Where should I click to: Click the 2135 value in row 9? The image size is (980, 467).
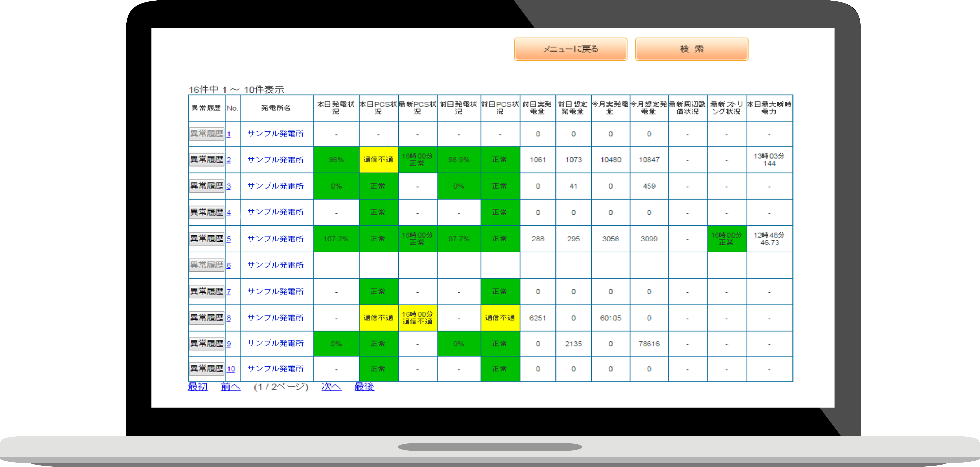[573, 344]
